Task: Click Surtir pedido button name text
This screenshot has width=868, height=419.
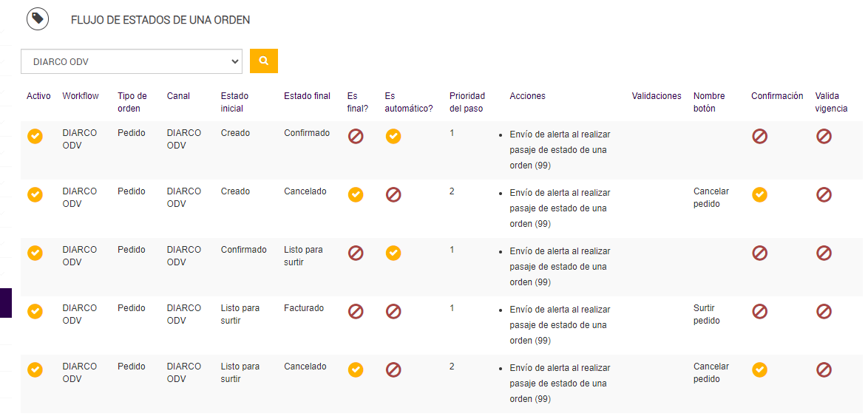Action: pyautogui.click(x=706, y=314)
